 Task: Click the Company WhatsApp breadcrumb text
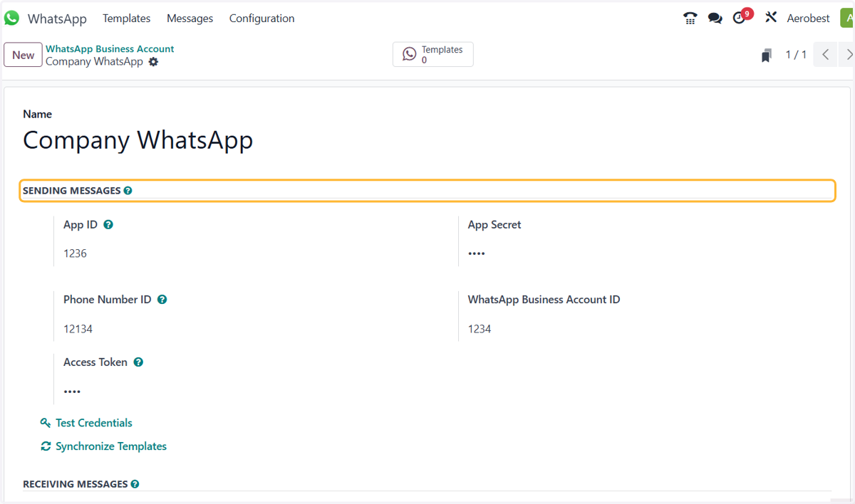point(94,62)
